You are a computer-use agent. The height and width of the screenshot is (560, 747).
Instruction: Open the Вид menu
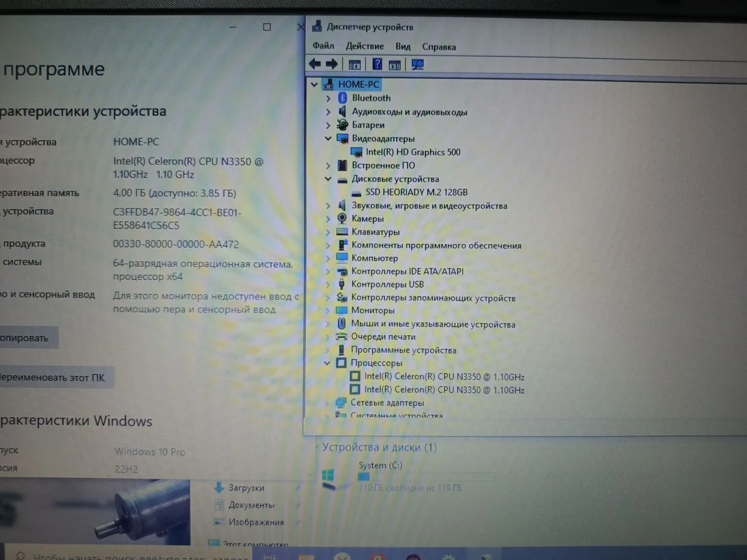(403, 47)
